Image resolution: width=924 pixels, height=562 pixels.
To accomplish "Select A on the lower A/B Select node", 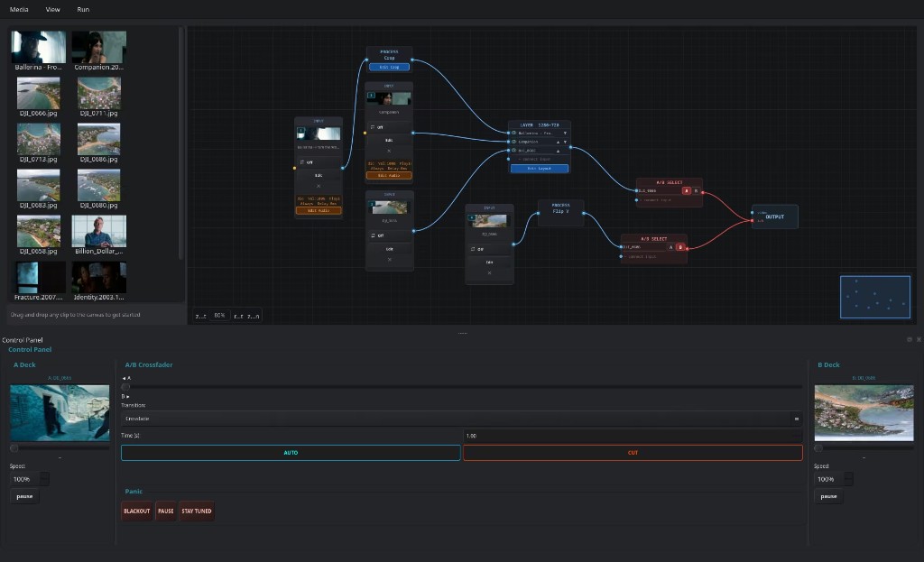I will (x=670, y=247).
